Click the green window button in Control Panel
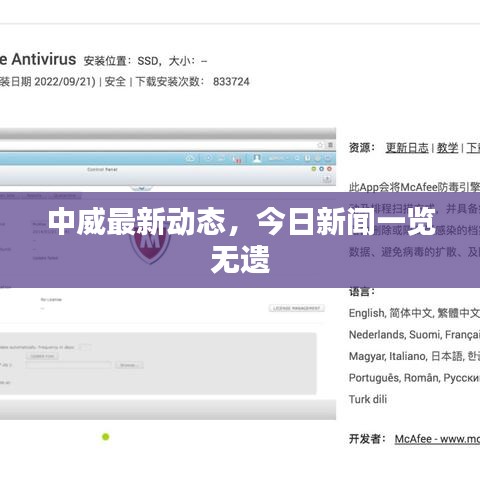Viewport: 480px width, 480px height. pyautogui.click(x=314, y=169)
